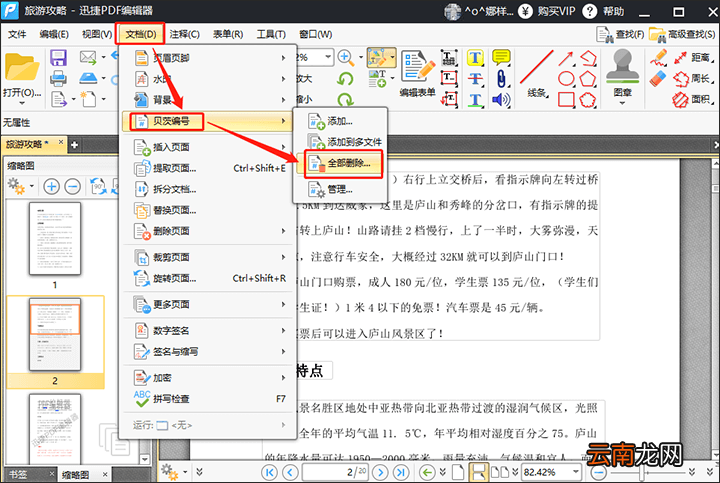Select the arrow drawing tool
The height and width of the screenshot is (483, 720).
(566, 58)
